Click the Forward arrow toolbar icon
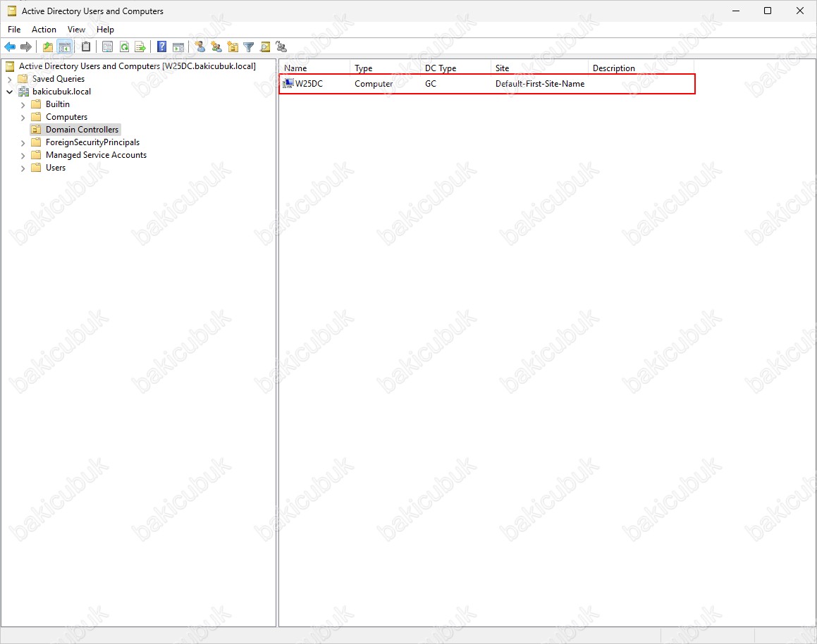Image resolution: width=817 pixels, height=644 pixels. coord(26,47)
